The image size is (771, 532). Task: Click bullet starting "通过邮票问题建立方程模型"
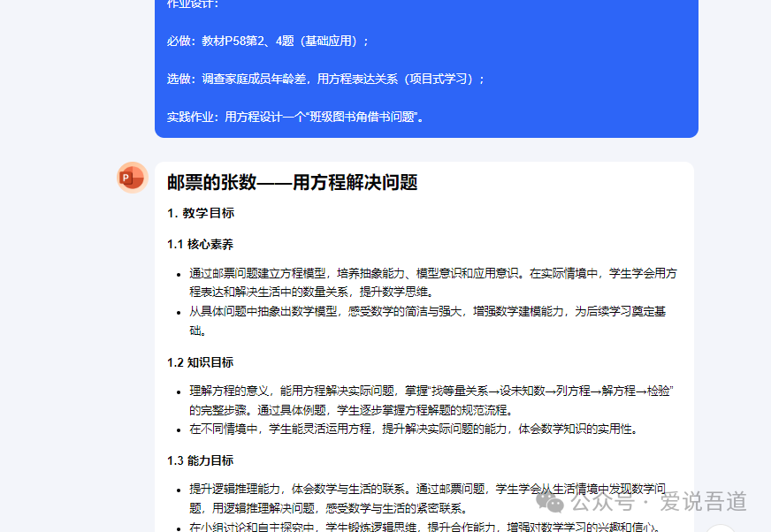point(433,282)
